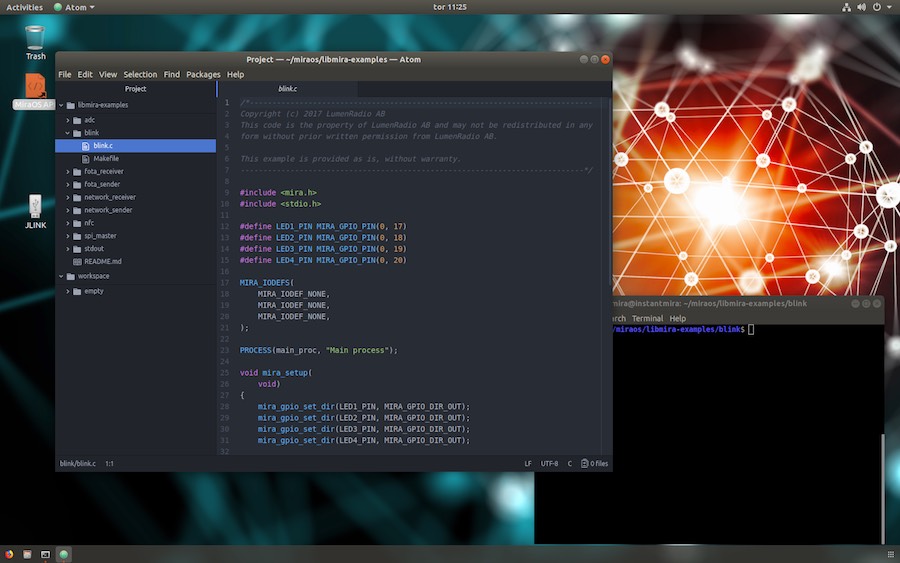Image resolution: width=900 pixels, height=563 pixels.
Task: Expand the fota_receiver folder
Action: pyautogui.click(x=68, y=172)
